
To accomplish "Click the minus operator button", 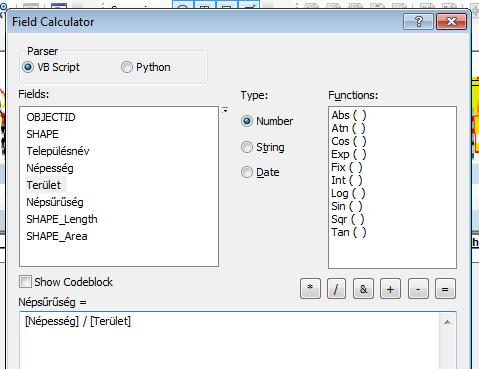I will [x=418, y=289].
